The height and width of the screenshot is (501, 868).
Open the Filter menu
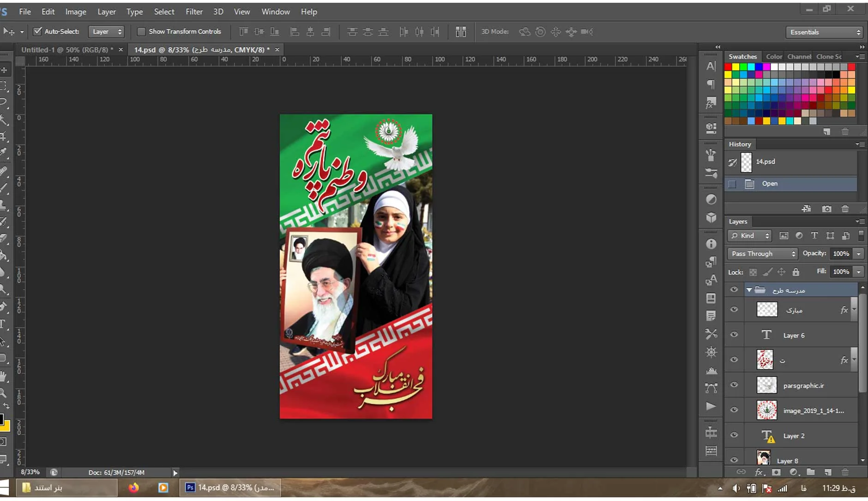tap(194, 12)
